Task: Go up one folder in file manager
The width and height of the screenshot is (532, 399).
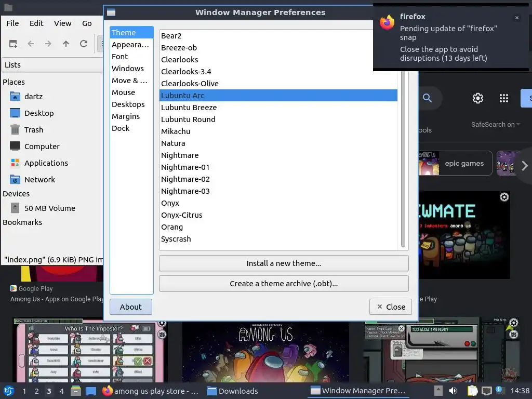Action: tap(66, 44)
